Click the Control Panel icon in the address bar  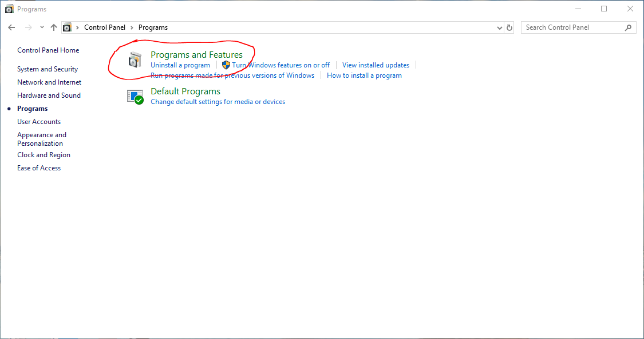coord(67,27)
